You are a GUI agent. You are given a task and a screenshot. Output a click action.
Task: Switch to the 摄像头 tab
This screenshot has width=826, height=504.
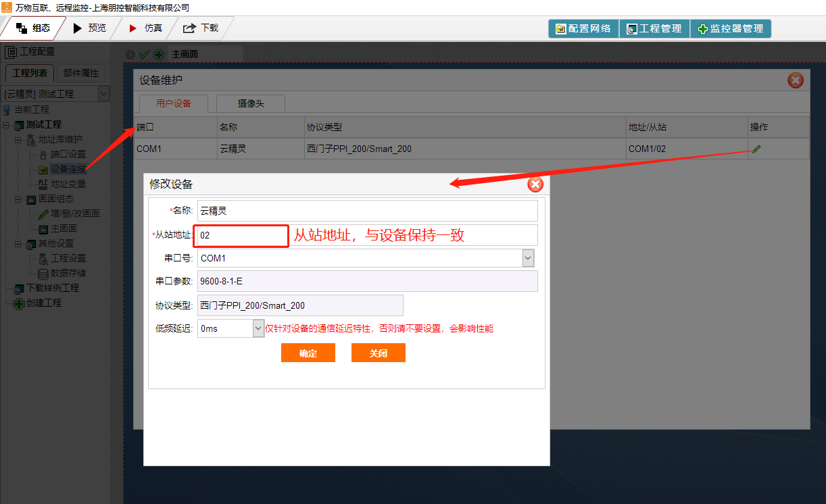(251, 103)
